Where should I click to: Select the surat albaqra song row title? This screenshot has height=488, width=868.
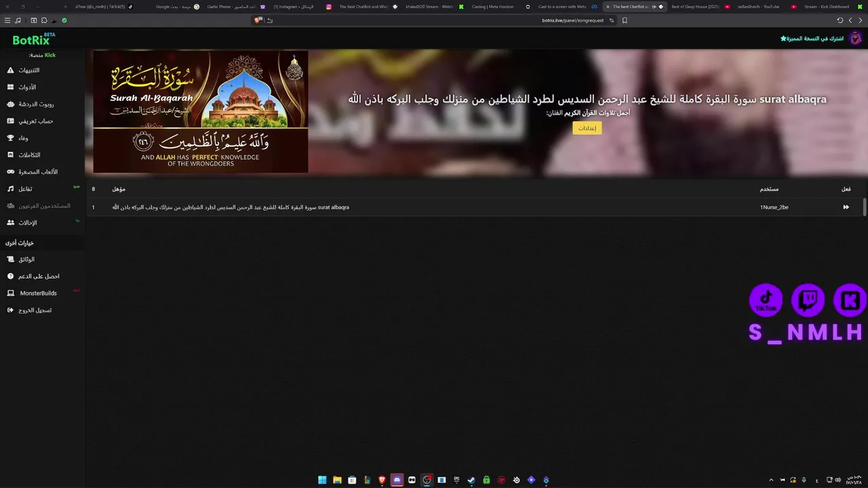coord(231,207)
